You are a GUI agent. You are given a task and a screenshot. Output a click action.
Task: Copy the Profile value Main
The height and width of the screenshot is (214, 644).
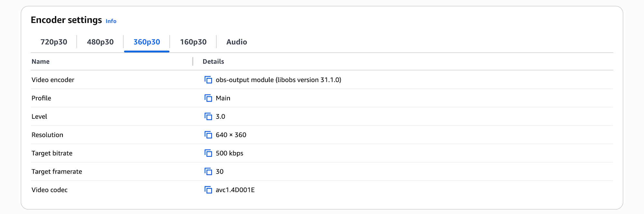click(x=208, y=98)
